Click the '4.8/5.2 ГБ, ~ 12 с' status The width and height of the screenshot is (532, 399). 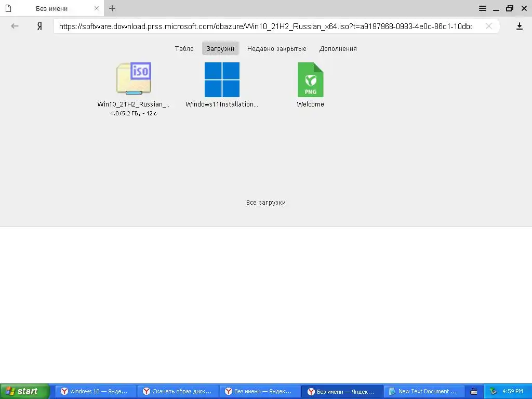(x=134, y=113)
